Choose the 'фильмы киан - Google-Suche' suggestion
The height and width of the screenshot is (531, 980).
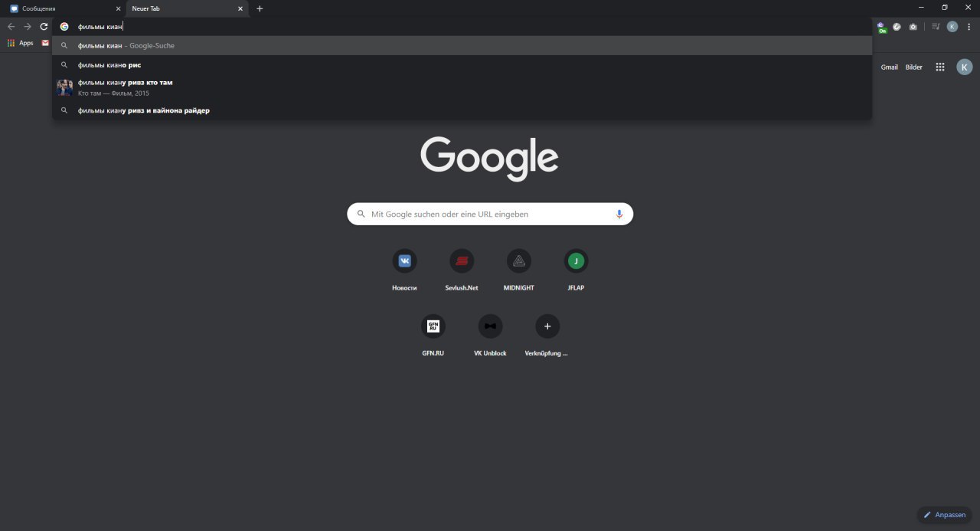pyautogui.click(x=462, y=45)
